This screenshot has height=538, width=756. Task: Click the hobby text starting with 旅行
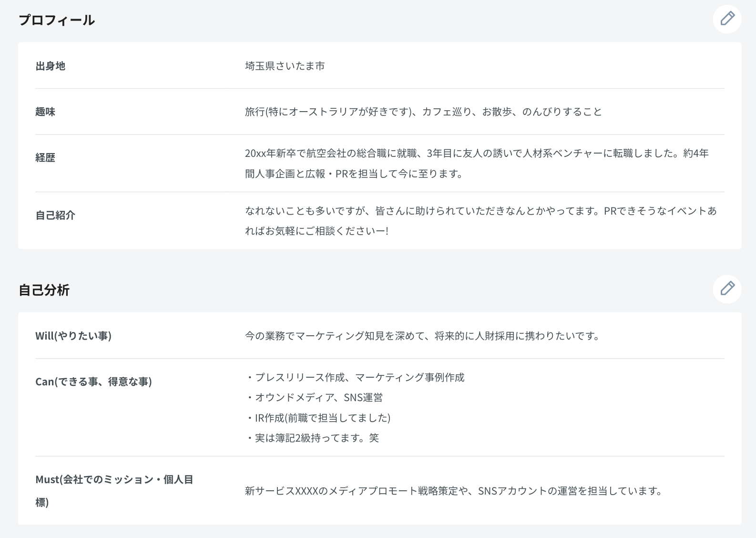[x=423, y=112]
